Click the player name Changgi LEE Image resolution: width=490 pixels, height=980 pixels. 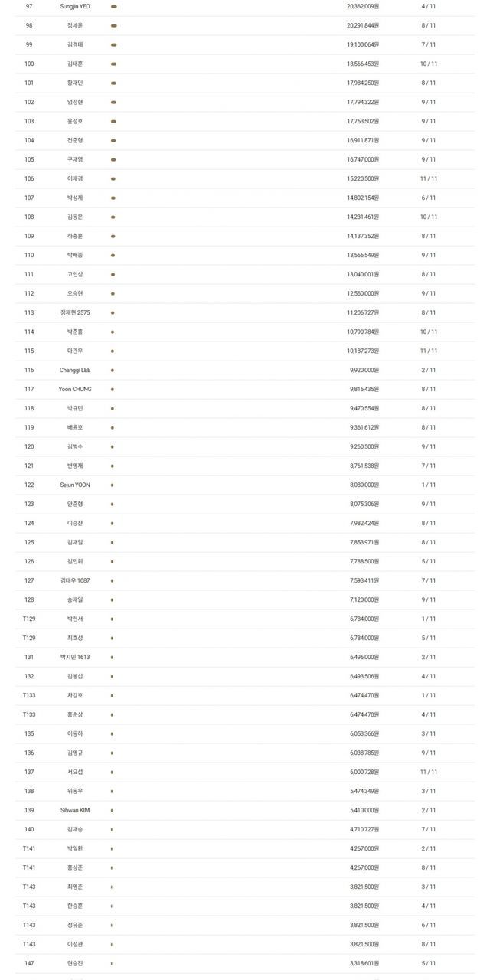click(75, 370)
